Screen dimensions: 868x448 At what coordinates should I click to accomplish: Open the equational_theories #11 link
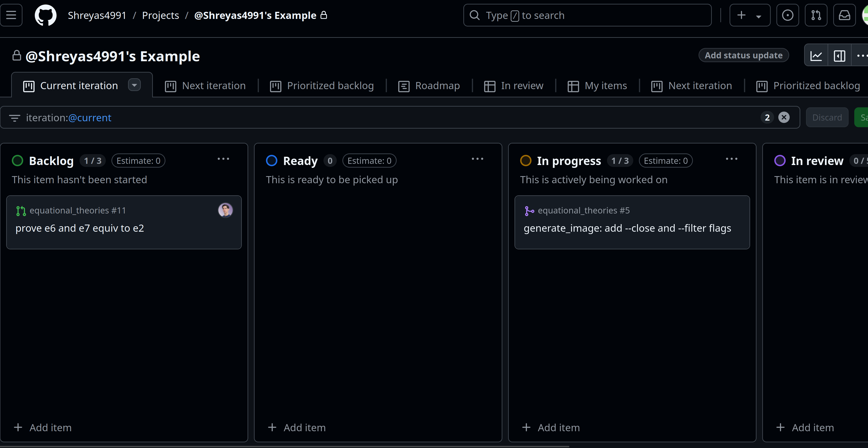[78, 210]
